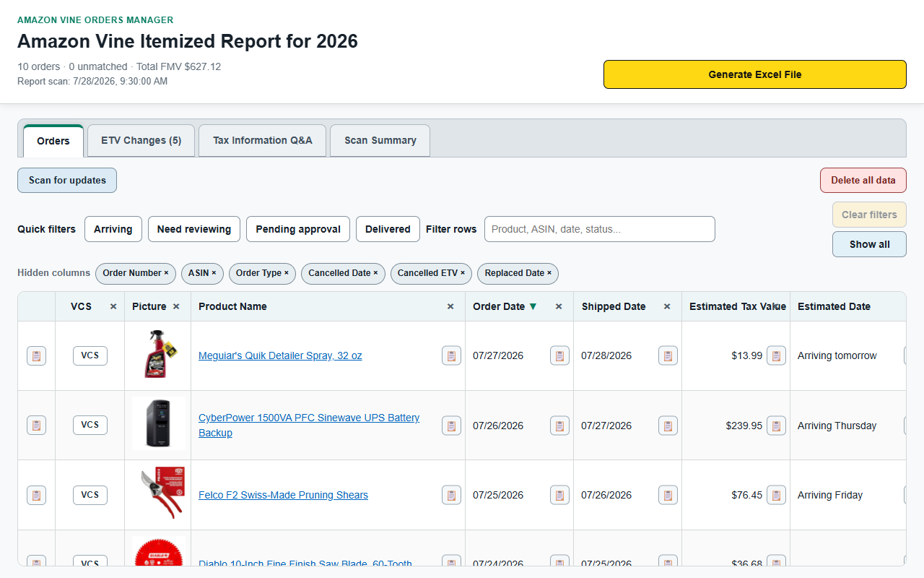
Task: Click the "Arriving Friday" estimated date cell
Action: 830,495
